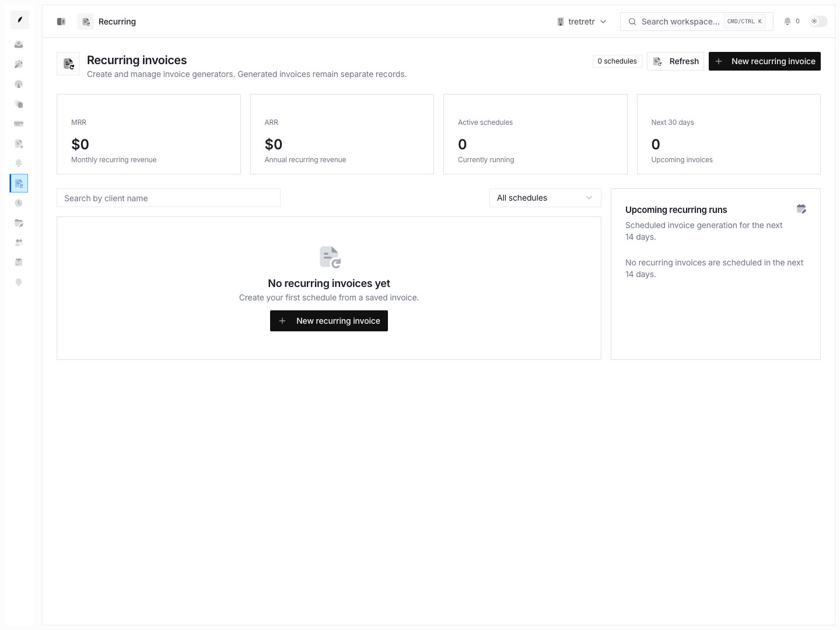
Task: Open the magic wand sidebar icon
Action: click(x=19, y=64)
